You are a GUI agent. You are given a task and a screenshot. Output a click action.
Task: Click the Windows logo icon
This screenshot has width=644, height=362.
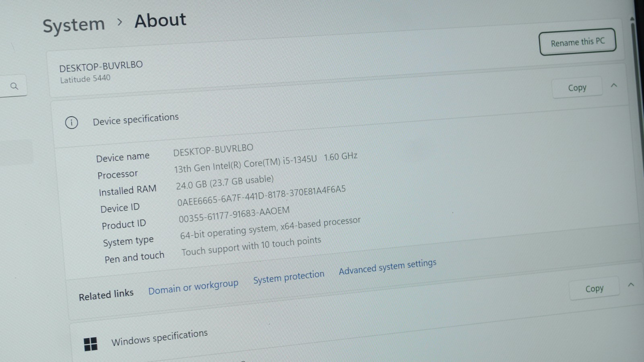tap(91, 344)
